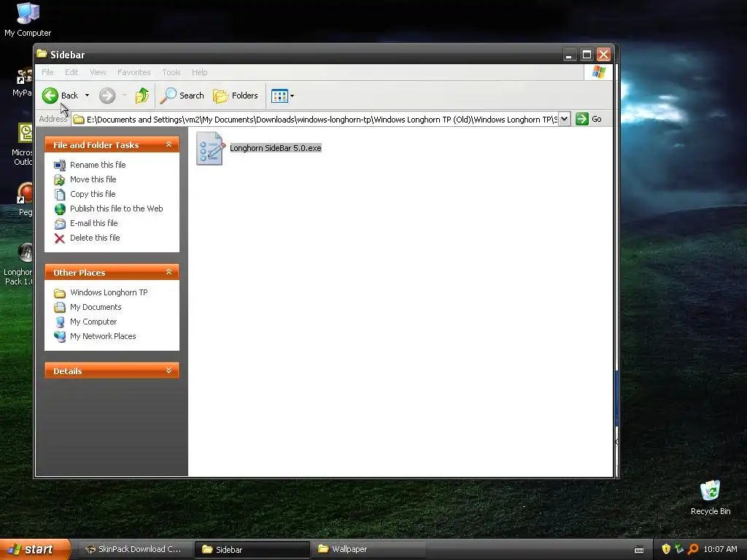Switch to SkinPack Download taskbar window

coord(134,550)
